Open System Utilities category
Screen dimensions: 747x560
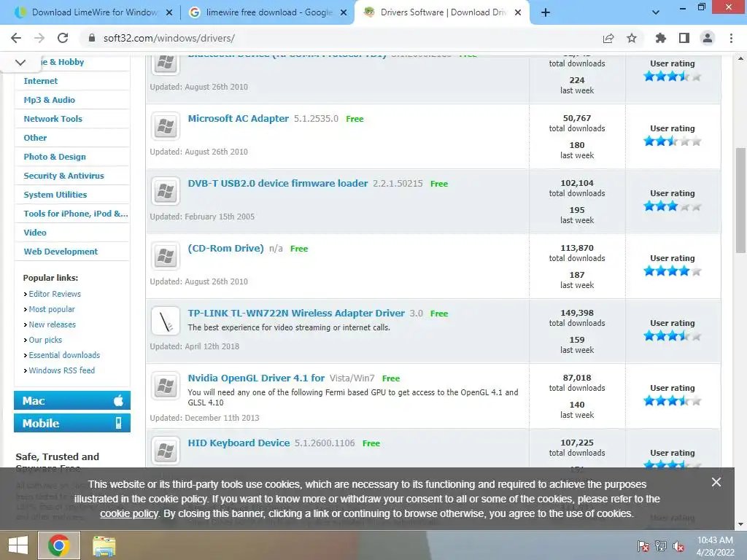(x=55, y=195)
